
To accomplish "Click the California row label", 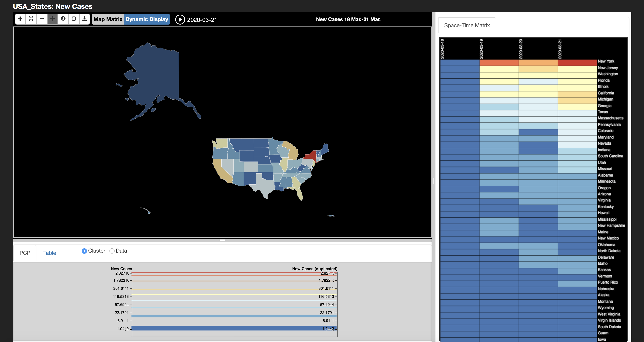I will [x=606, y=93].
